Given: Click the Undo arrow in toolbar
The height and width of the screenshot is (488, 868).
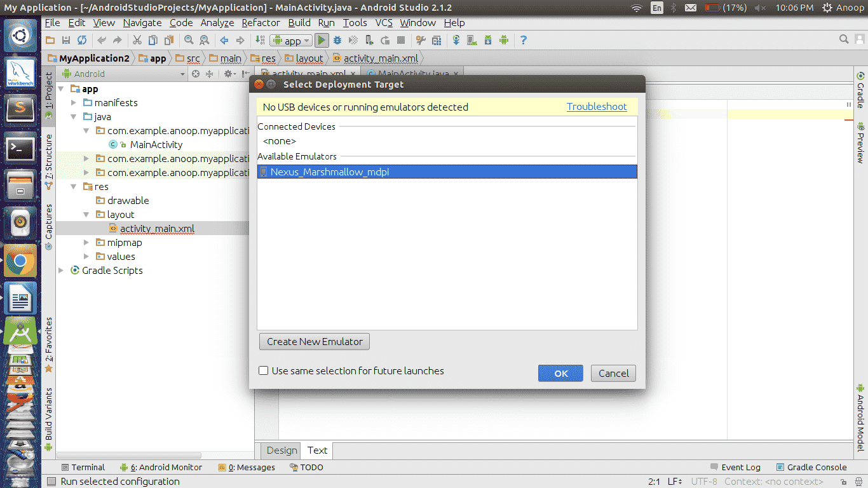Looking at the screenshot, I should [102, 40].
